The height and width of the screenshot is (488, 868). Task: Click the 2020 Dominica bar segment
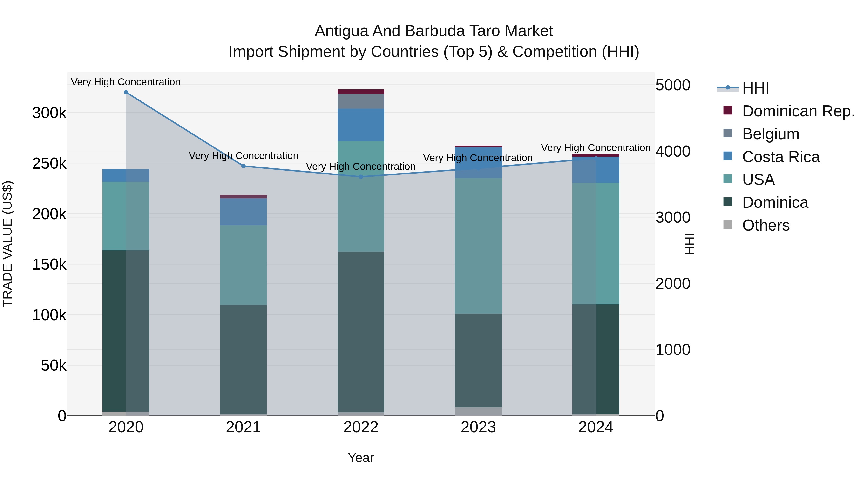126,331
